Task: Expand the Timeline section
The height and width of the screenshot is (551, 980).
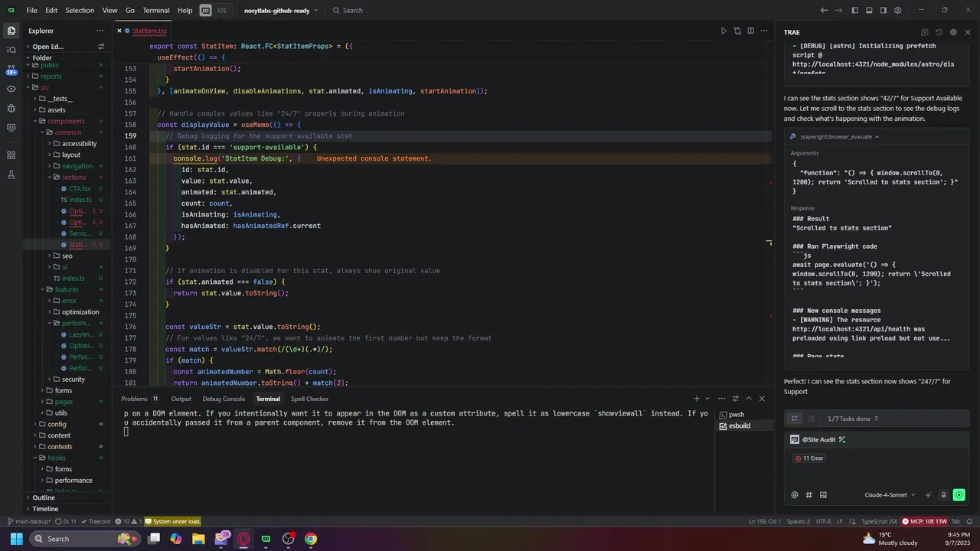Action: (45, 509)
